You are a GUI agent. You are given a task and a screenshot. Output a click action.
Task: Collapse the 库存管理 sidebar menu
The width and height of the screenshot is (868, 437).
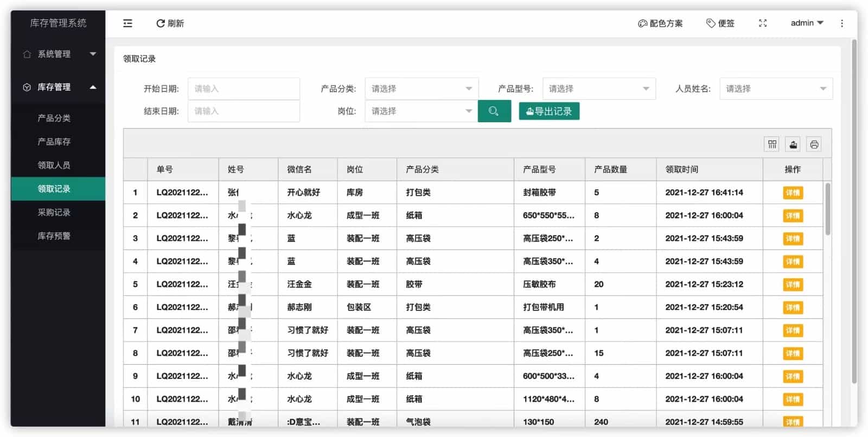coord(58,87)
